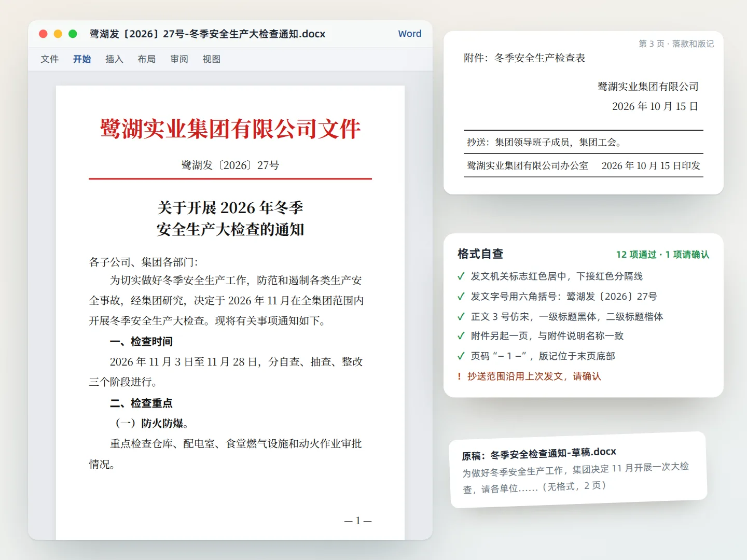Click 鹭湖实业集团有限公司 signature line
This screenshot has height=560, width=747.
648,87
